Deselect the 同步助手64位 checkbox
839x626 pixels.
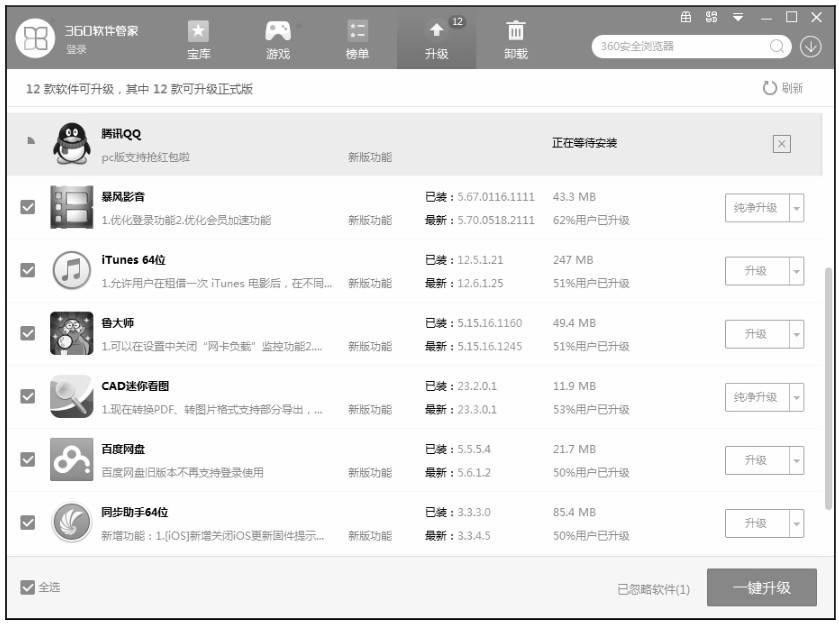click(28, 523)
